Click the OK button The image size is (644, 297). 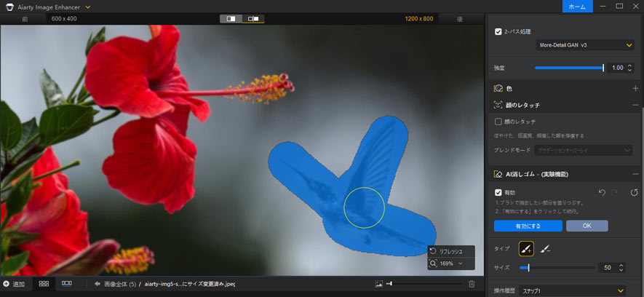[x=587, y=226]
